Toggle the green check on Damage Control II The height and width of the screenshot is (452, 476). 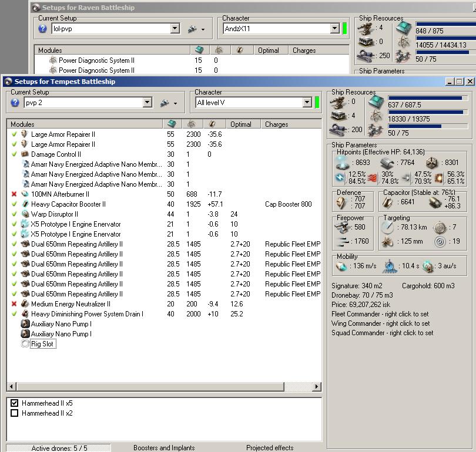(14, 154)
